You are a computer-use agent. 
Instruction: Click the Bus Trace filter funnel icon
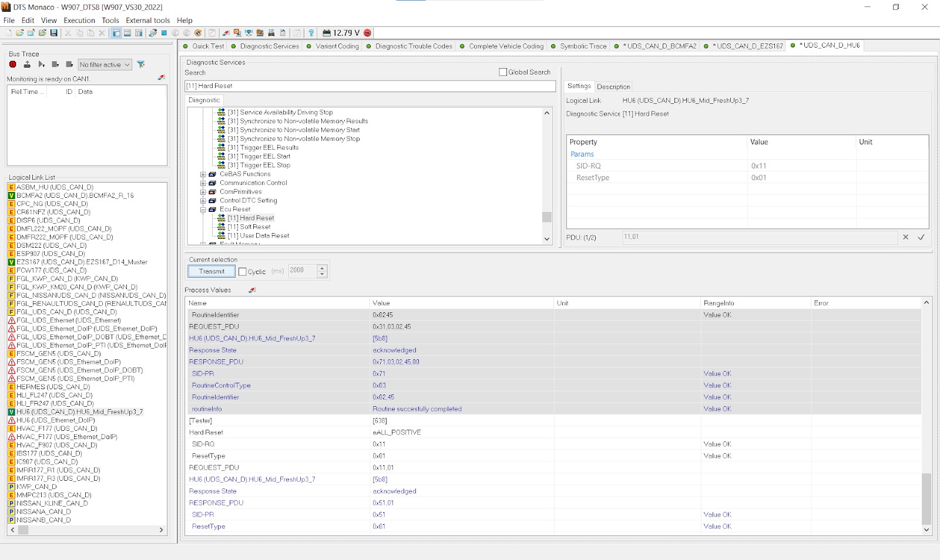[x=141, y=65]
